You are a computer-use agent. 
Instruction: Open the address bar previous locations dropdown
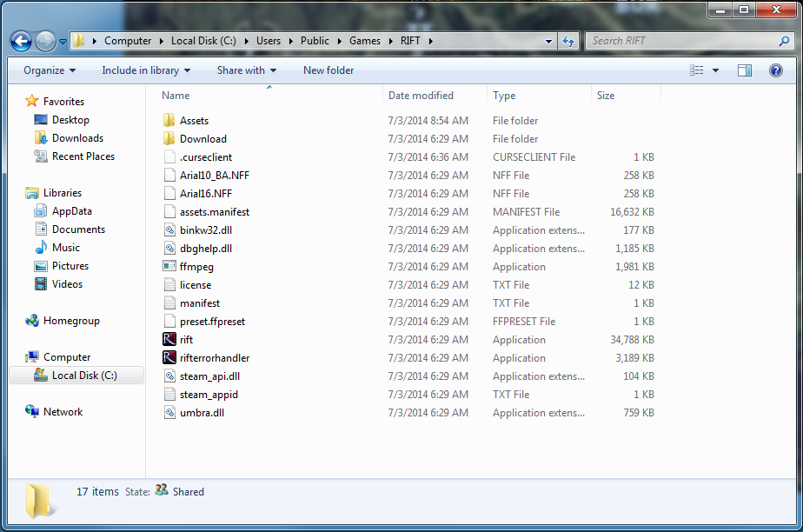point(548,41)
